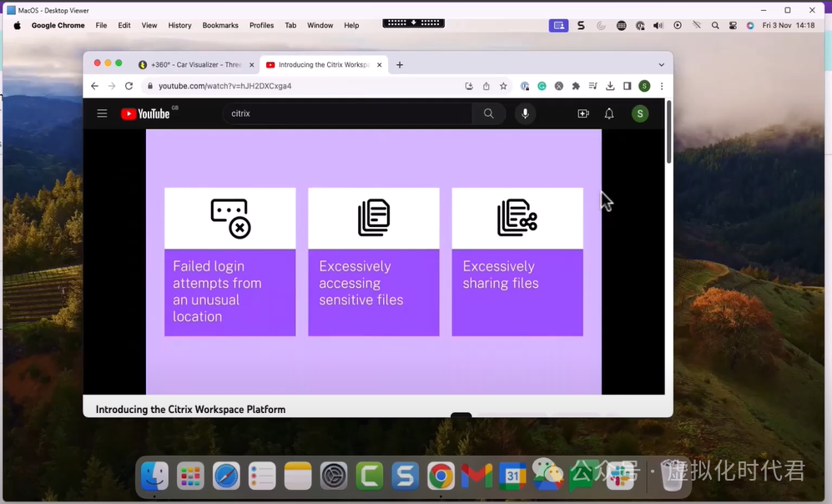Click the Chrome address bar URL
This screenshot has width=832, height=504.
tap(225, 86)
